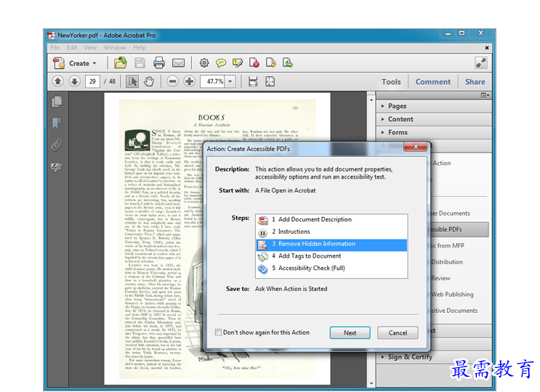540x392 pixels.
Task: Click the Web Publishing action
Action: [453, 294]
